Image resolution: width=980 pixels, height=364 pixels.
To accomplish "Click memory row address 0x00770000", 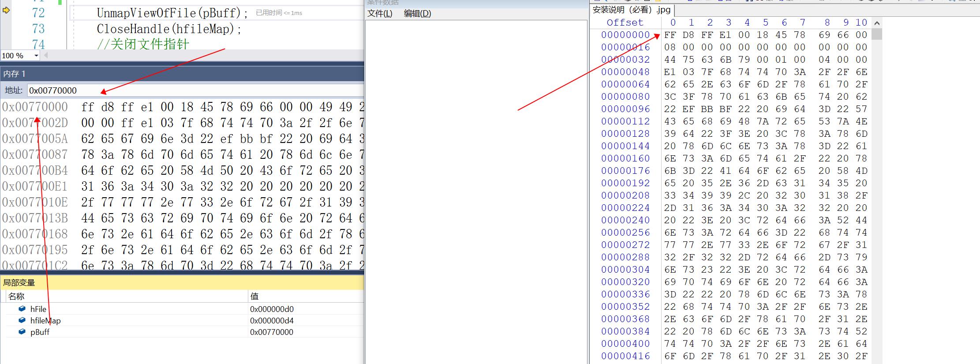I will click(35, 107).
